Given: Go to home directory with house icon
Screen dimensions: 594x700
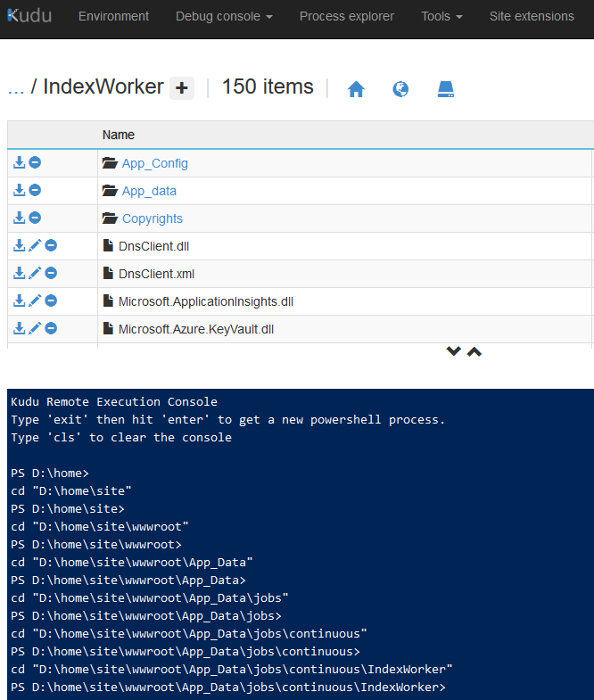Looking at the screenshot, I should click(356, 89).
